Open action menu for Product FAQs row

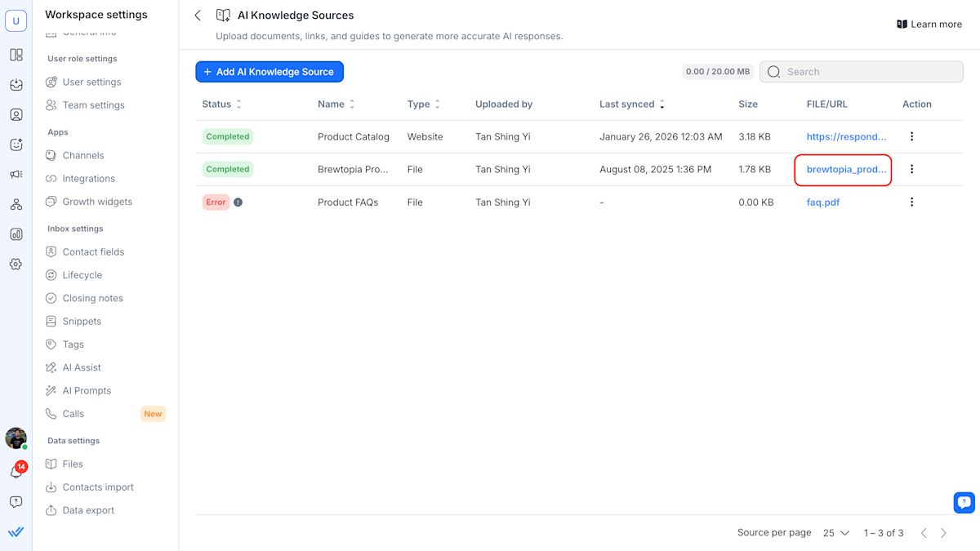click(x=912, y=202)
